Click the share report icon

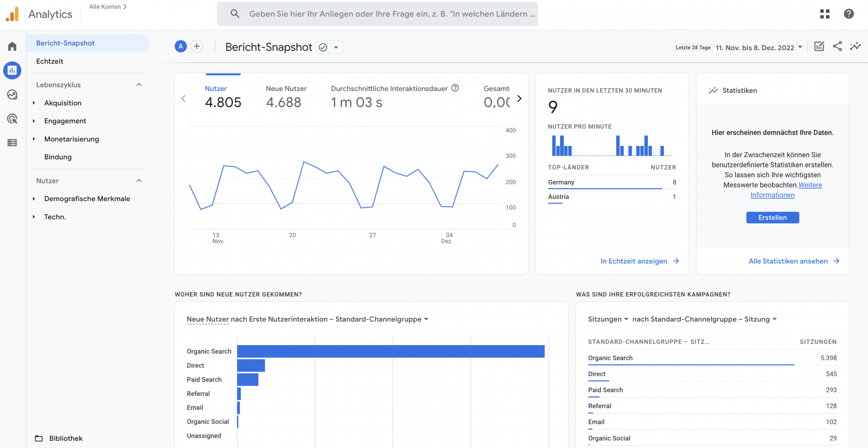(837, 46)
